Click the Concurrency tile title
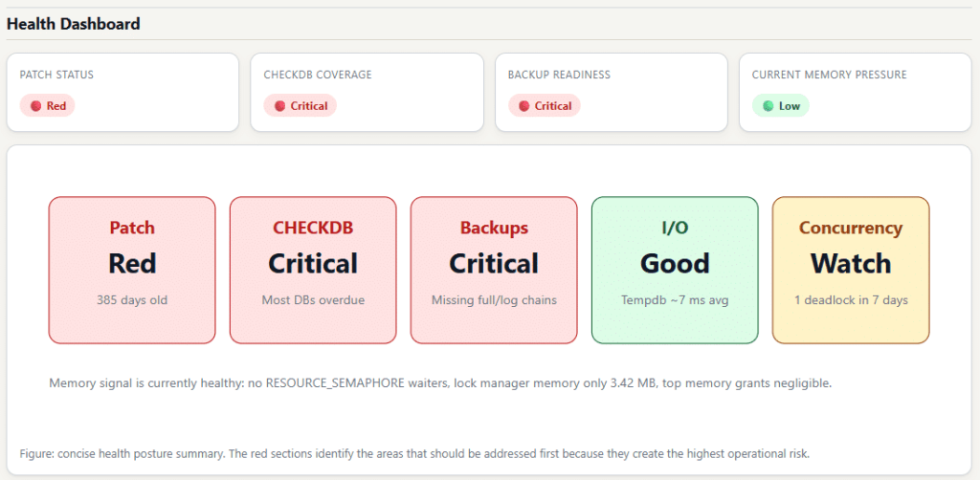 (x=851, y=228)
